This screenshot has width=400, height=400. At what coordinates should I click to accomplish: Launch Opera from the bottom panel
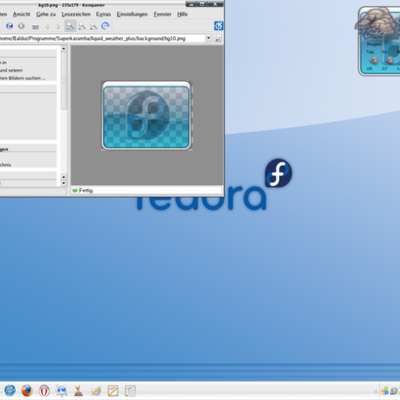pos(44,390)
